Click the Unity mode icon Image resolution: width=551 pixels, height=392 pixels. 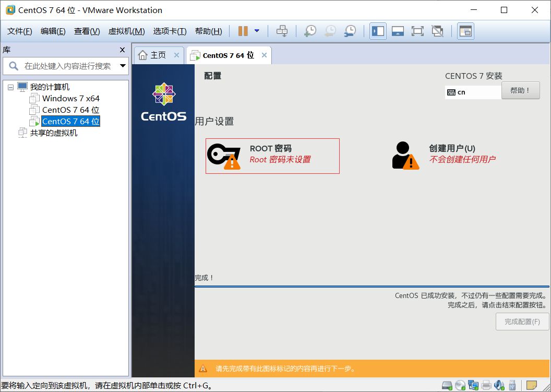(x=437, y=31)
